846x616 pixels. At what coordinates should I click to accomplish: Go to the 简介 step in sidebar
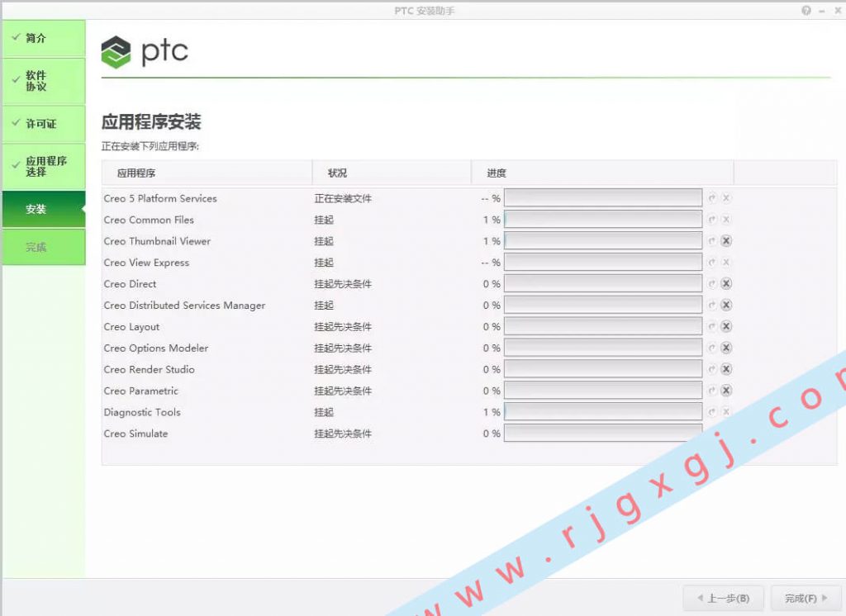[44, 38]
